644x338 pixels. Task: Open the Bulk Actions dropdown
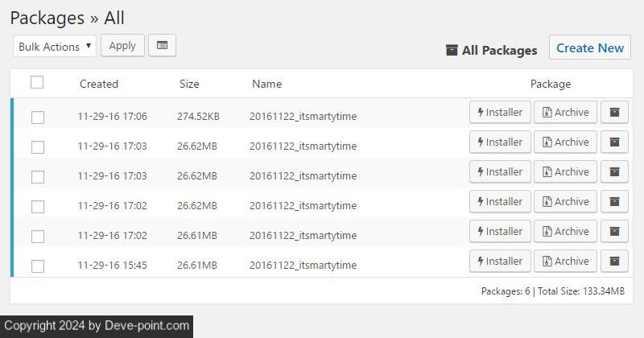tap(55, 46)
